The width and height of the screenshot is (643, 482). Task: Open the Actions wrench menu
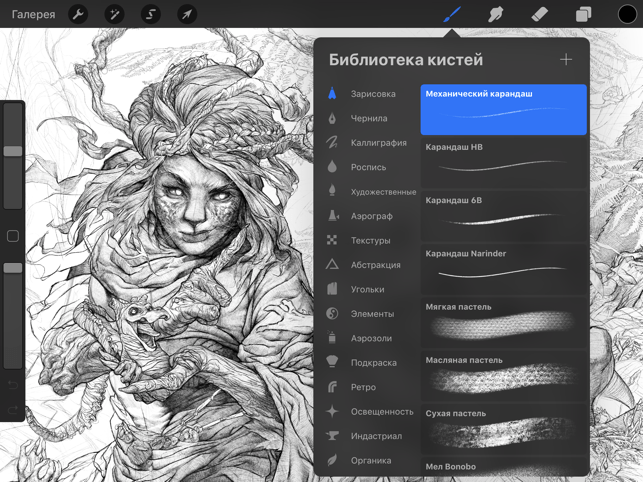[78, 14]
